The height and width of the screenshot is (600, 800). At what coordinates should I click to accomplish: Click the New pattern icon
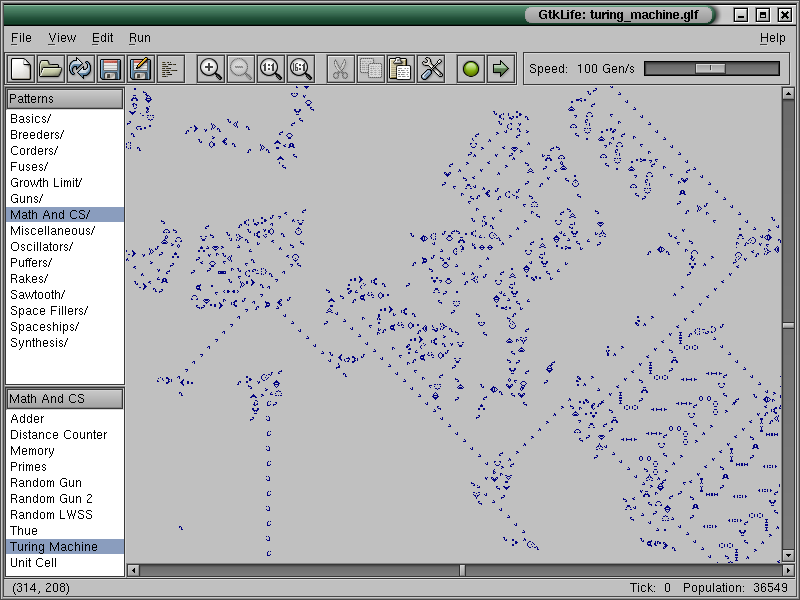coord(21,69)
